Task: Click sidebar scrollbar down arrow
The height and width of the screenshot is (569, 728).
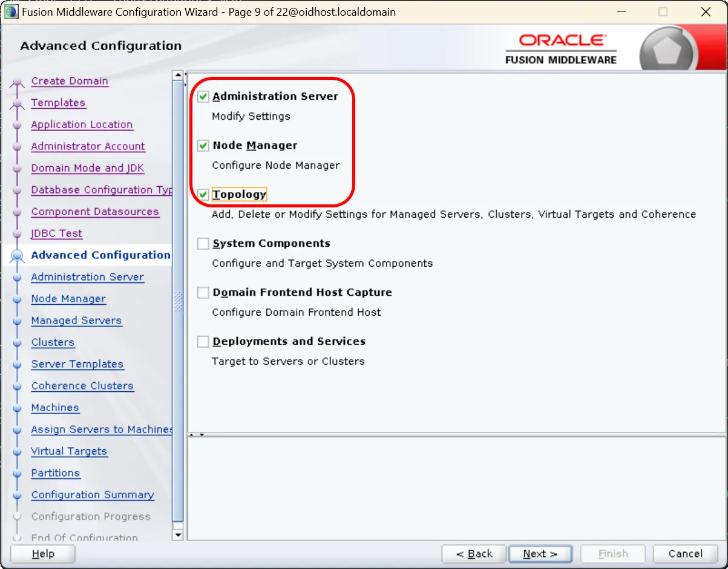Action: (x=178, y=535)
